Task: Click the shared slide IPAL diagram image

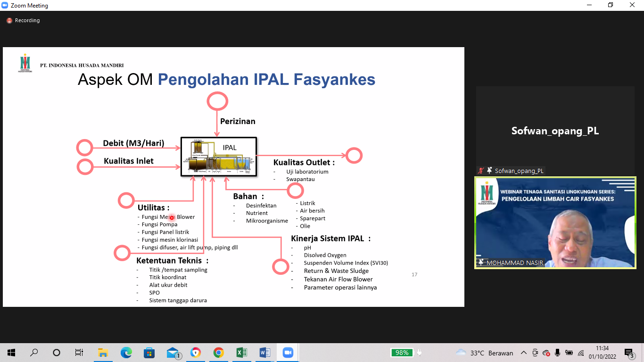Action: 219,157
